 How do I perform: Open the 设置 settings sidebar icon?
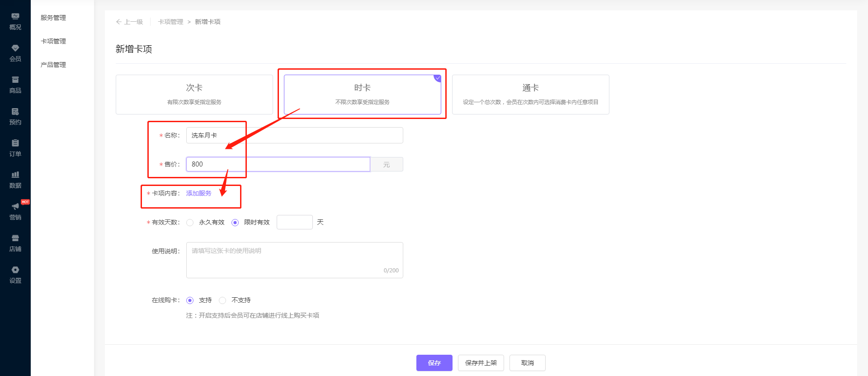[15, 275]
